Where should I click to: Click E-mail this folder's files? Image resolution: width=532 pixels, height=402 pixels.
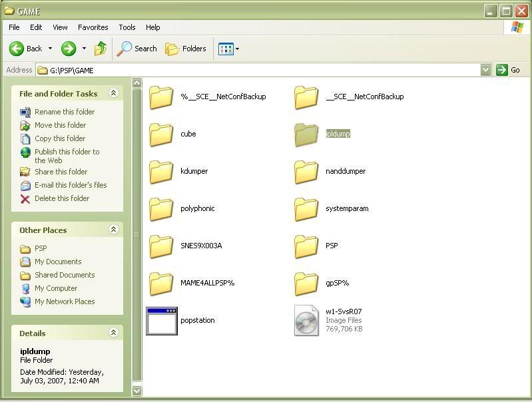coord(71,185)
